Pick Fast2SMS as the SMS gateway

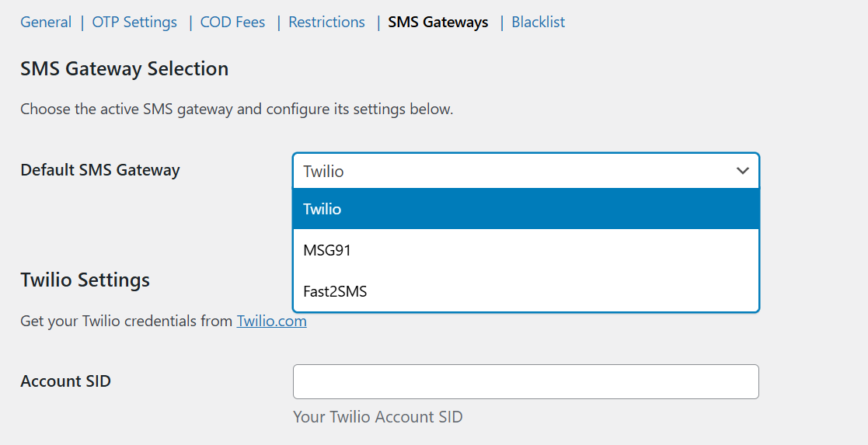pos(525,292)
